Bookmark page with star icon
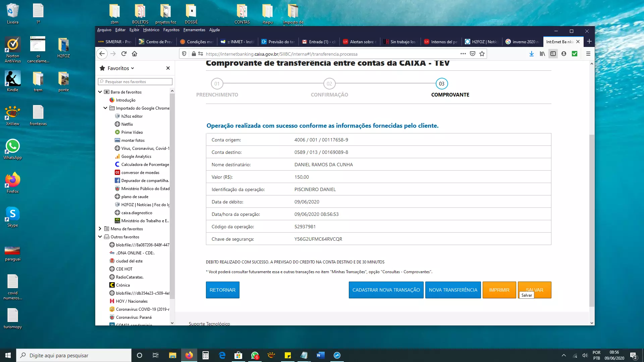The image size is (644, 362). (482, 54)
